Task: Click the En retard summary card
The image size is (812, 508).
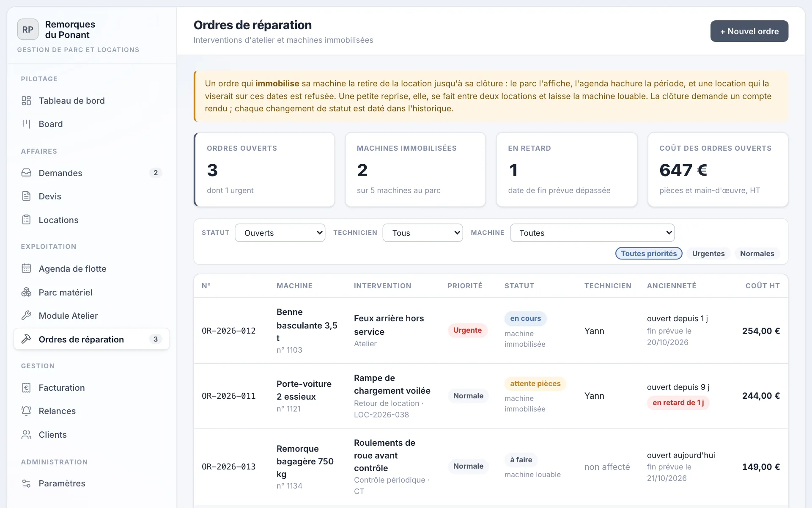Action: pyautogui.click(x=567, y=170)
